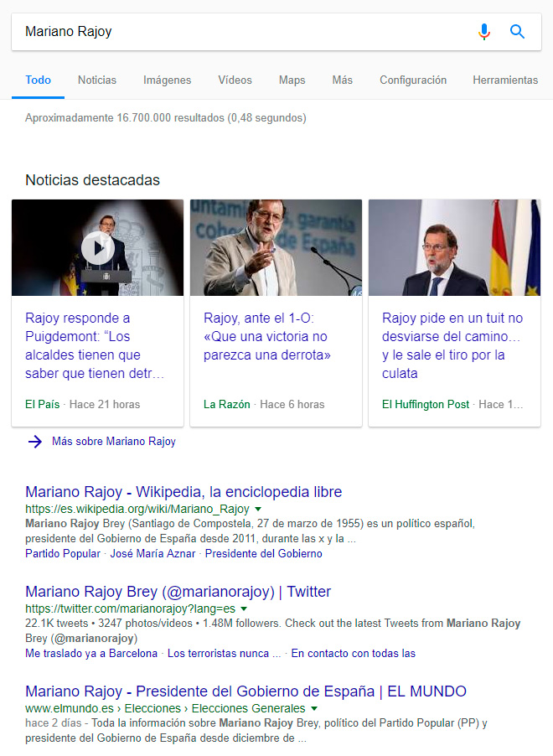Screen dimensions: 553x756
Task: Expand the El Mundo result URL dropdown arrow
Action: click(x=314, y=709)
